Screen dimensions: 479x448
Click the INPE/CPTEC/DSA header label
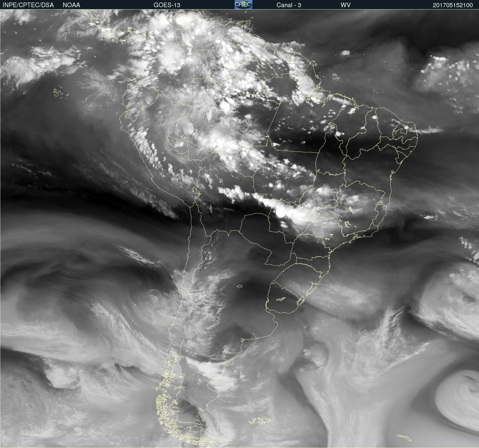click(28, 5)
